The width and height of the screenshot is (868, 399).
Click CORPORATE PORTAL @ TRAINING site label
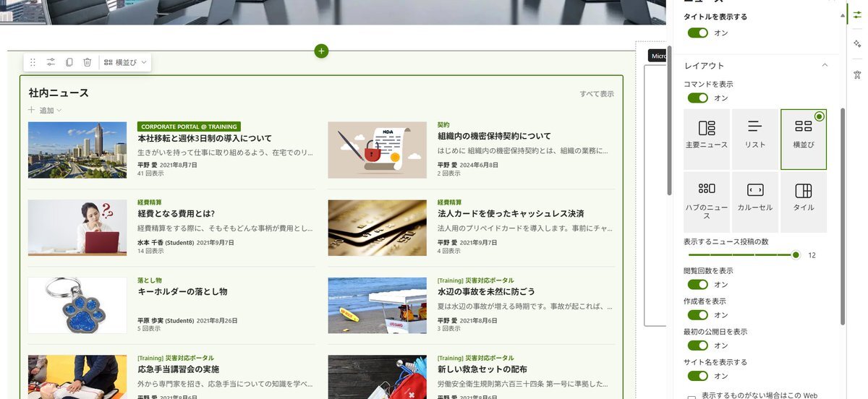click(x=189, y=126)
